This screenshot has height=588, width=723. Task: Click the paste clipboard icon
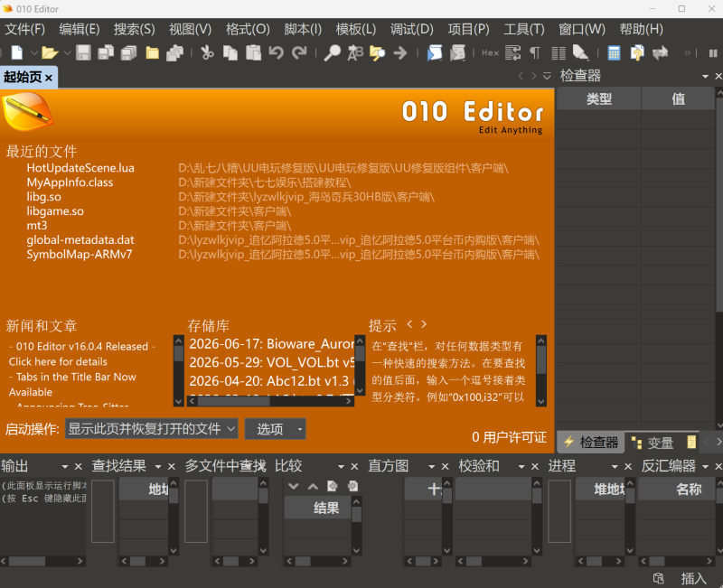click(253, 52)
